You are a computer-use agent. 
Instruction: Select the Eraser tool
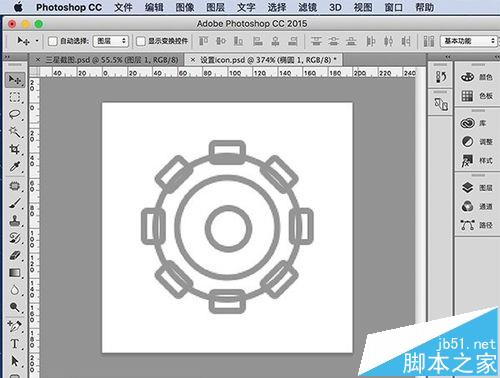(x=15, y=255)
